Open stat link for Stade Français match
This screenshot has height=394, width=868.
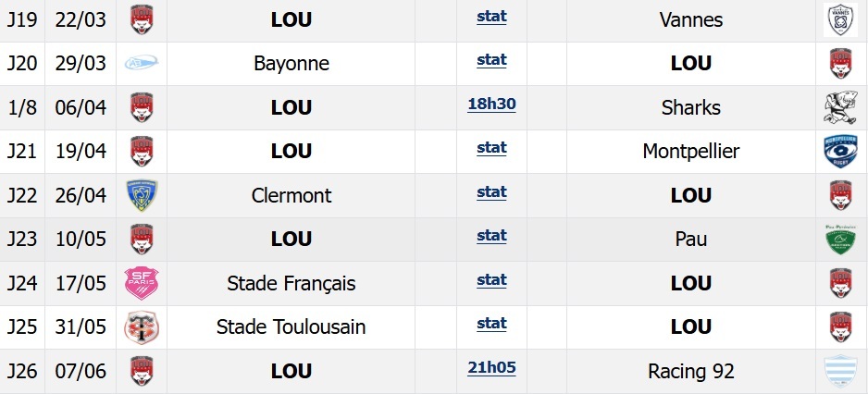point(491,280)
